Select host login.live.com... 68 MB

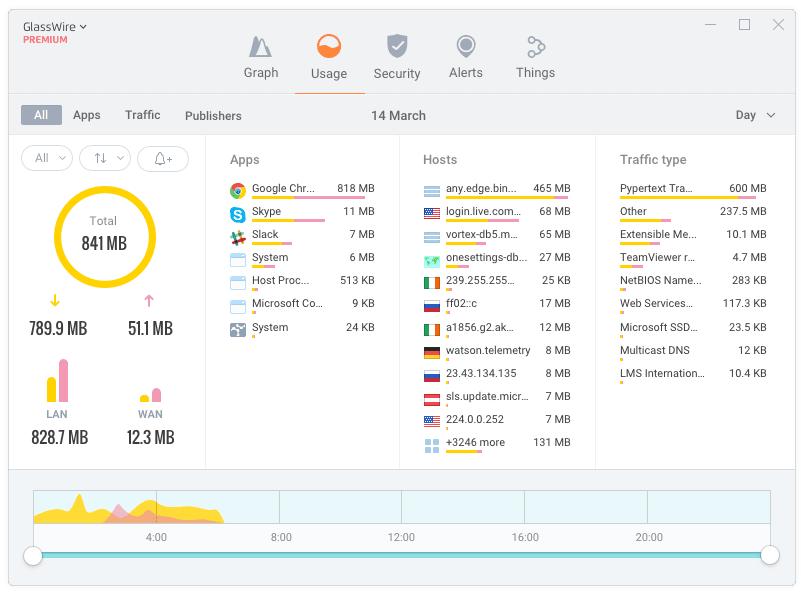click(x=497, y=214)
